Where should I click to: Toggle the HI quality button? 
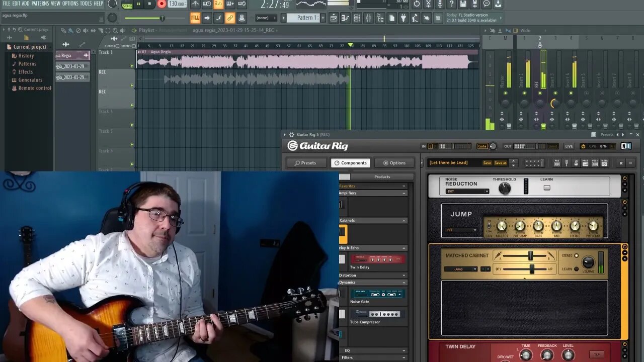[613, 146]
